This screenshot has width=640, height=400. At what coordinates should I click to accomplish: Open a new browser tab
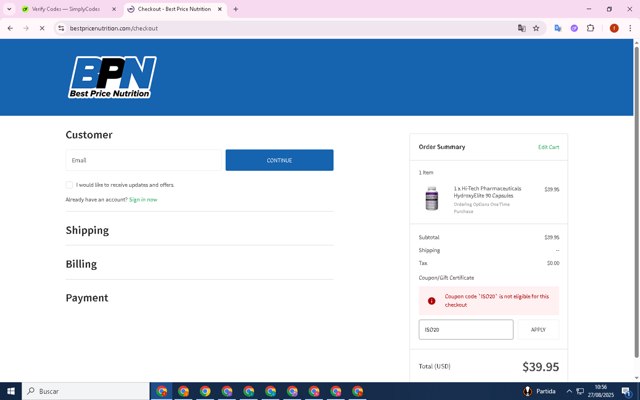(236, 9)
